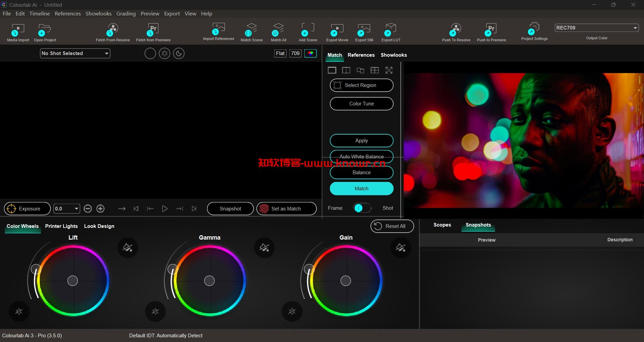Click Gain wheel bottom-left reset icon
The height and width of the screenshot is (342, 644).
(292, 311)
